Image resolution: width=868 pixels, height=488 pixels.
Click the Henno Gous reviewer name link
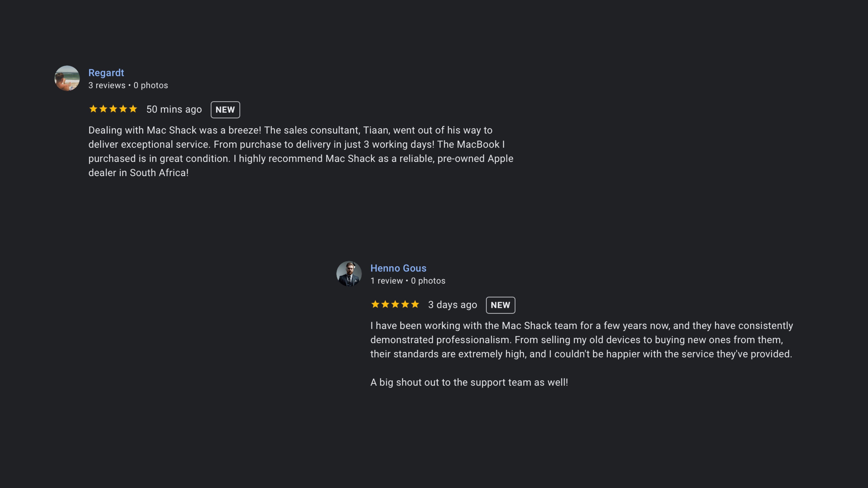398,268
